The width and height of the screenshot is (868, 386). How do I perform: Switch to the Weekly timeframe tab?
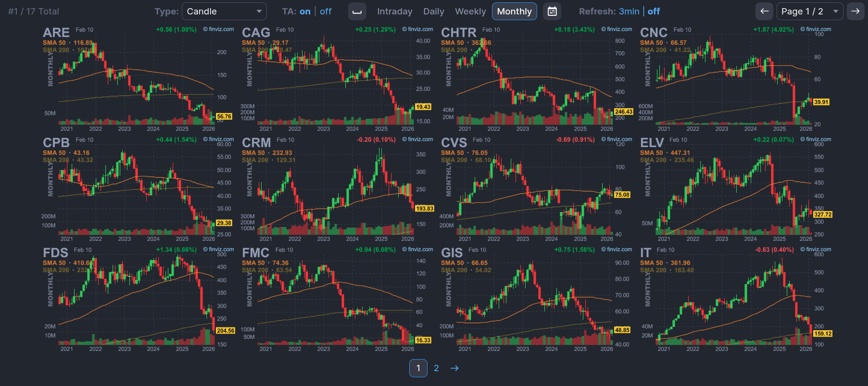tap(470, 12)
